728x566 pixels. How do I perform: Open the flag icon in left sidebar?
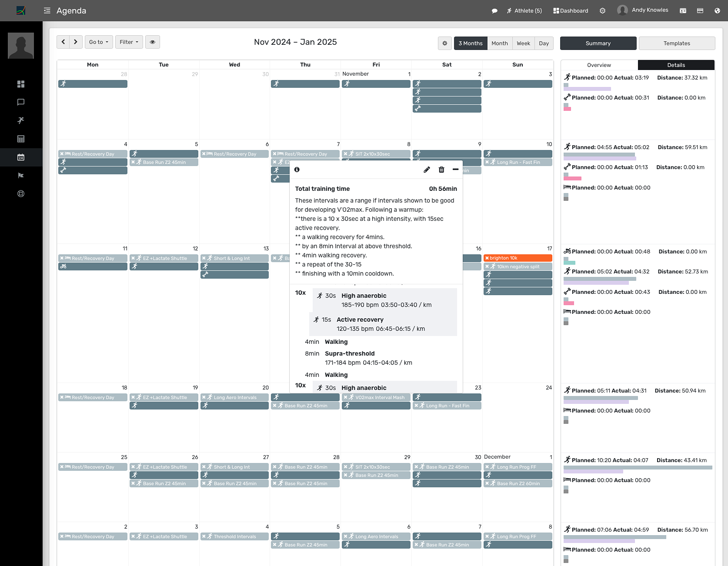click(21, 176)
